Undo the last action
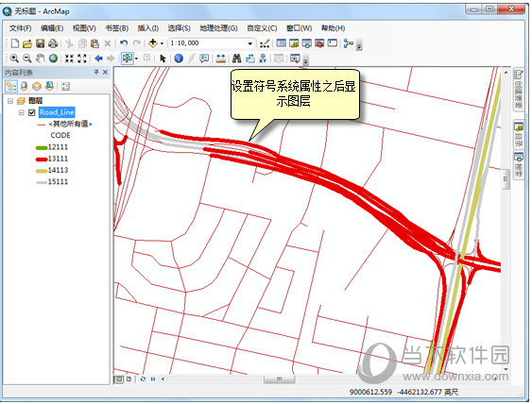This screenshot has width=532, height=404. tap(124, 43)
